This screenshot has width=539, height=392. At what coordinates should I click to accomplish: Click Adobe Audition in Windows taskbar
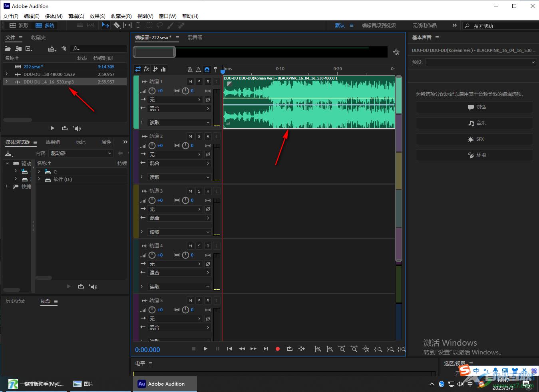[x=165, y=384]
